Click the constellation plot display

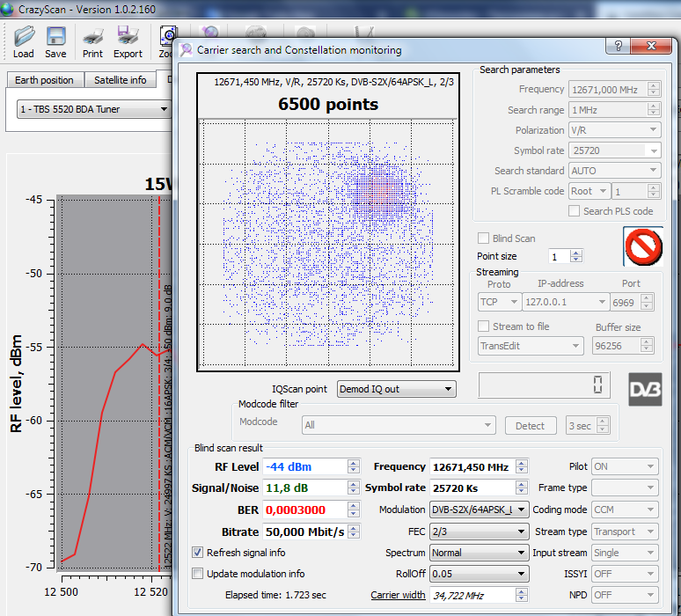[x=328, y=243]
